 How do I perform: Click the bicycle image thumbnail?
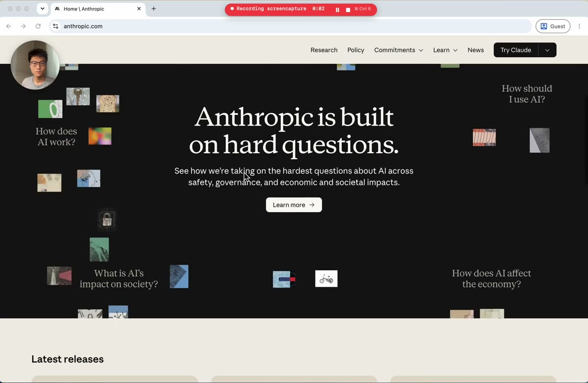(x=326, y=279)
